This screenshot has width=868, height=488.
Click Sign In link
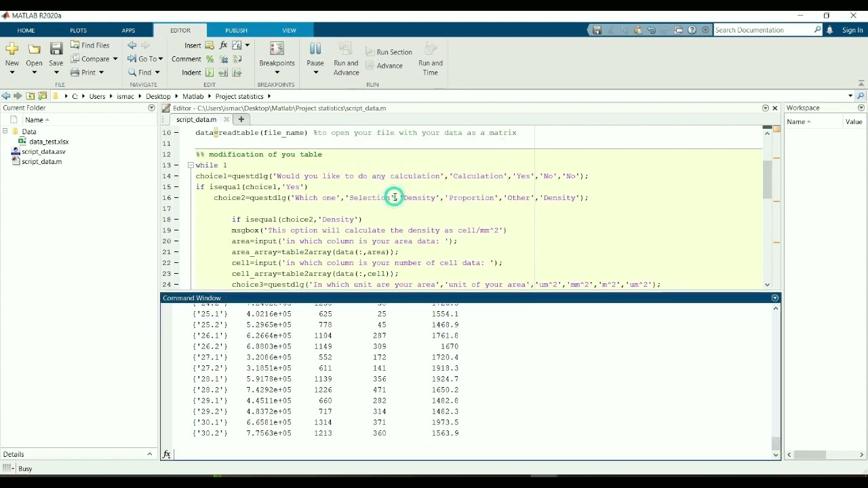852,30
